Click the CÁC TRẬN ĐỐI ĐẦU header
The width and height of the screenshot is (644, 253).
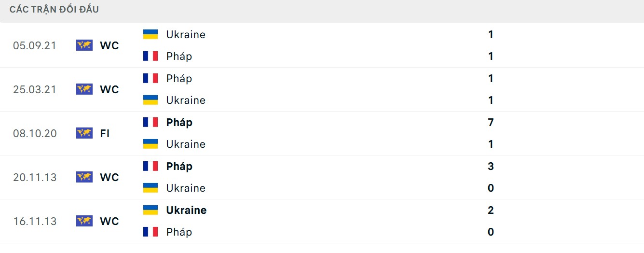(54, 9)
